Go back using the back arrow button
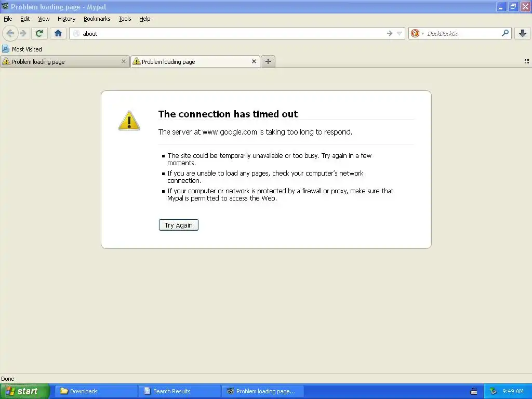 10,33
